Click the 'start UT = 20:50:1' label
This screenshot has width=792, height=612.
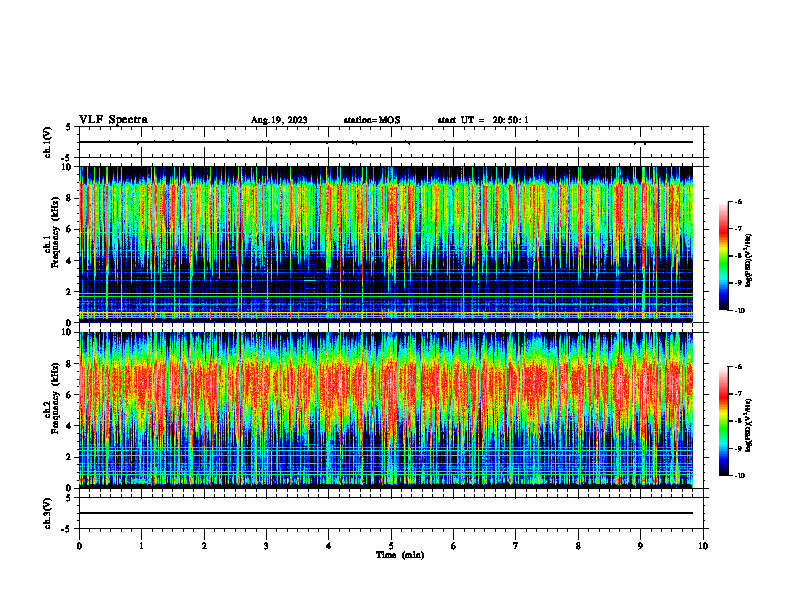tap(483, 120)
